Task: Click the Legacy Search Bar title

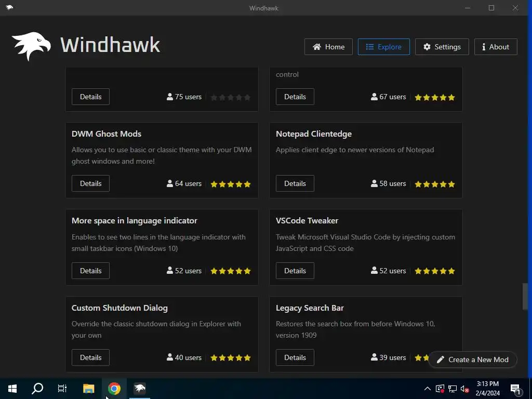Action: [x=310, y=308]
